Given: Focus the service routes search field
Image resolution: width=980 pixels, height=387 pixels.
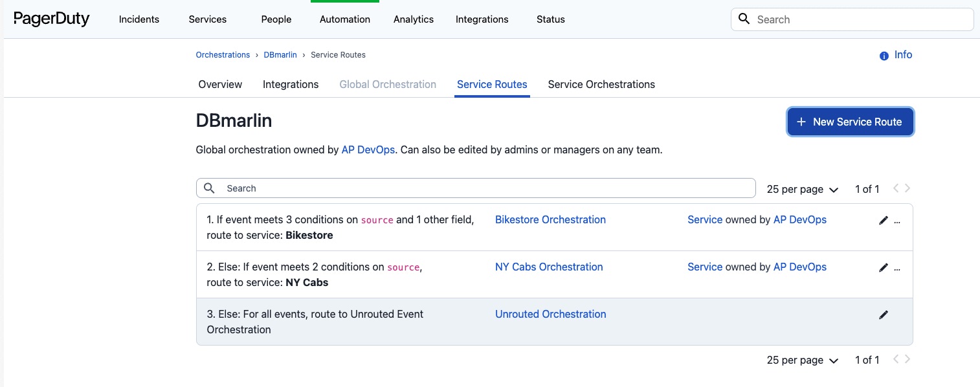Looking at the screenshot, I should 476,188.
